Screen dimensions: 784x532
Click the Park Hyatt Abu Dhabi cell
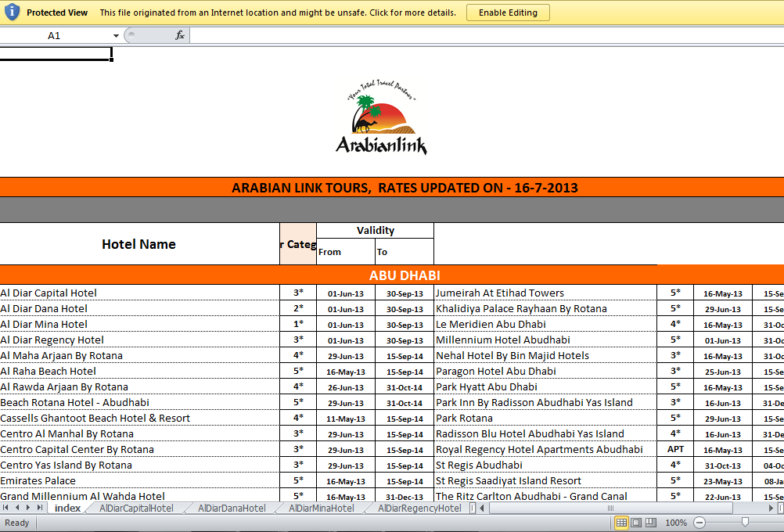pos(545,386)
